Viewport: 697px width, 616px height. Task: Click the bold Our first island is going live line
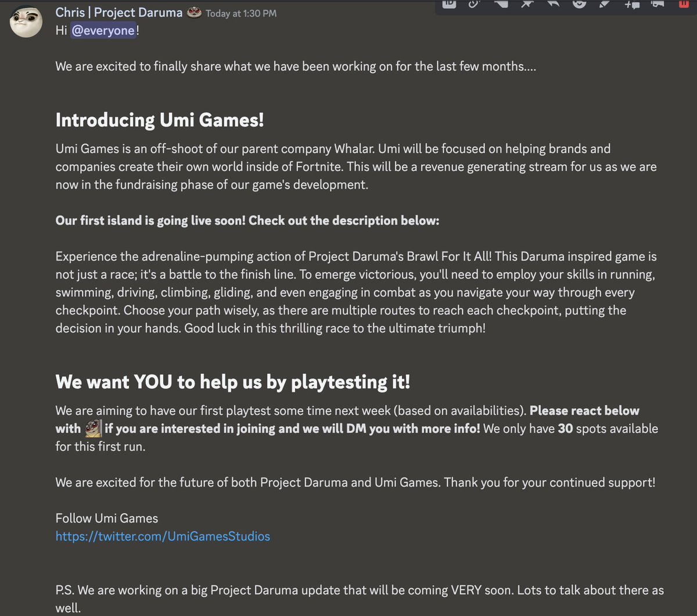click(247, 221)
